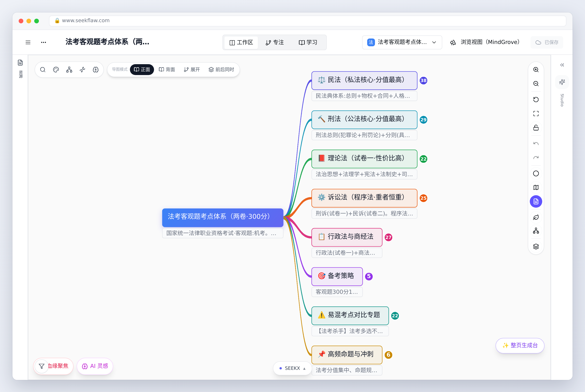Screen dimensions: 585x392
Task: Collapse the right panel with double chevron
Action: [x=562, y=65]
